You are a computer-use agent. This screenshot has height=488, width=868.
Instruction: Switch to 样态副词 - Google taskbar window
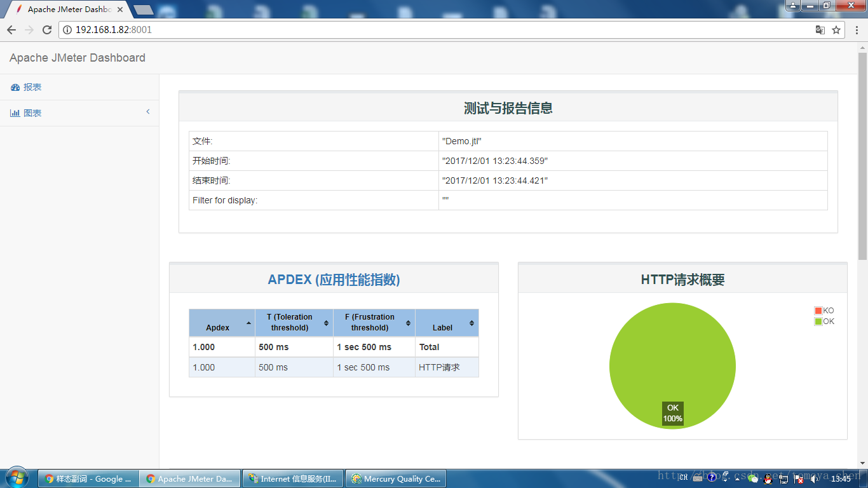click(88, 478)
